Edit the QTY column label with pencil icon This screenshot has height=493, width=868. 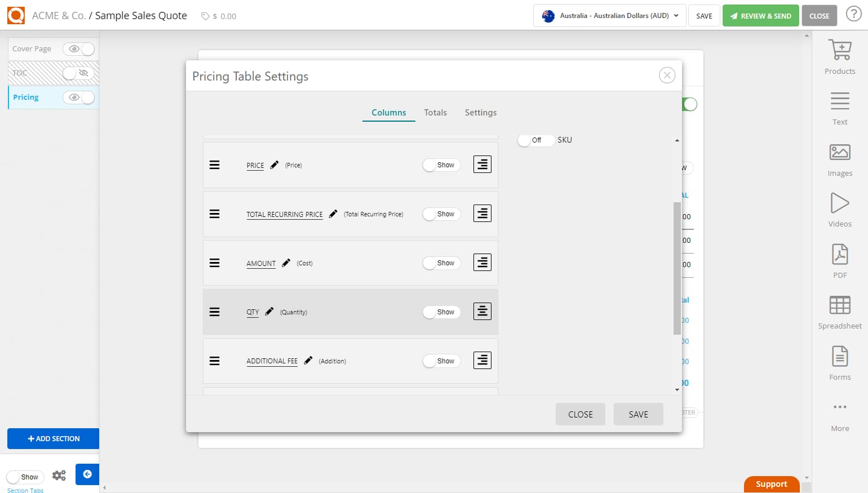coord(269,310)
